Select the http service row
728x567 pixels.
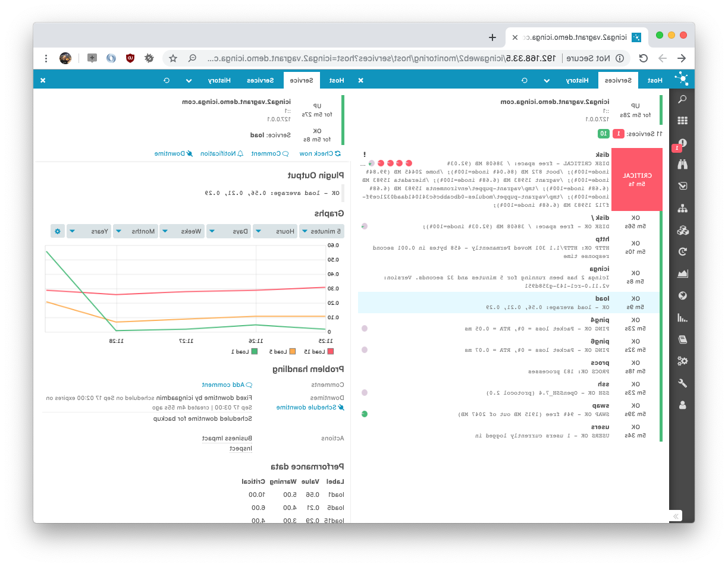tap(510, 248)
